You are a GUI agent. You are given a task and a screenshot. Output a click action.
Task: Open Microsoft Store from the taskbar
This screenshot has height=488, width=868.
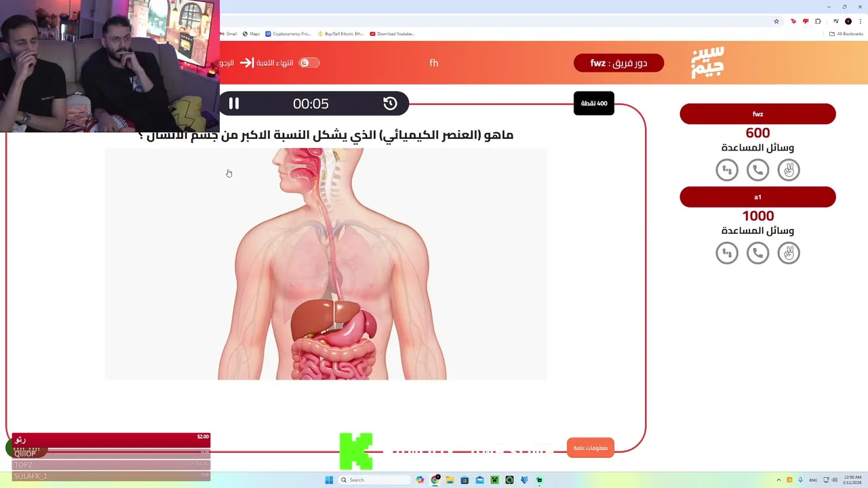pyautogui.click(x=465, y=480)
